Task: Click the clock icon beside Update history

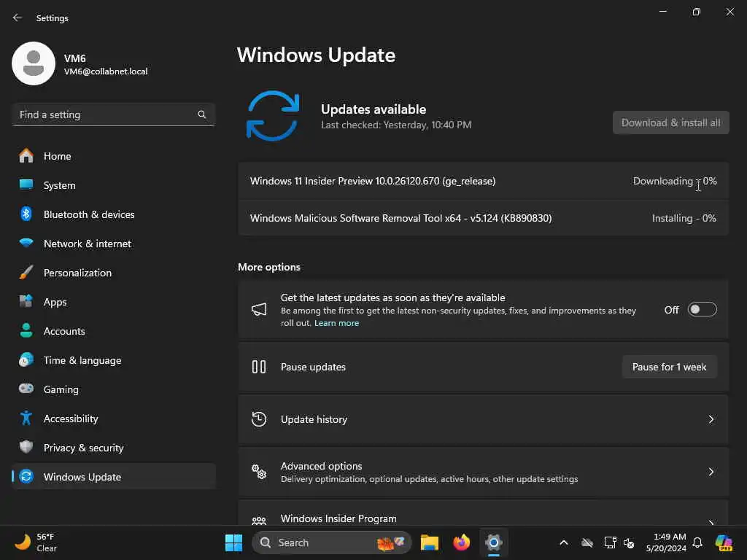Action: pos(259,419)
